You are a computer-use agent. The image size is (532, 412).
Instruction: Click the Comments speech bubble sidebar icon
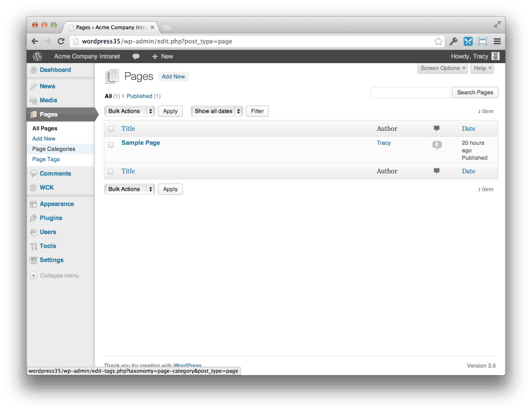coord(33,174)
